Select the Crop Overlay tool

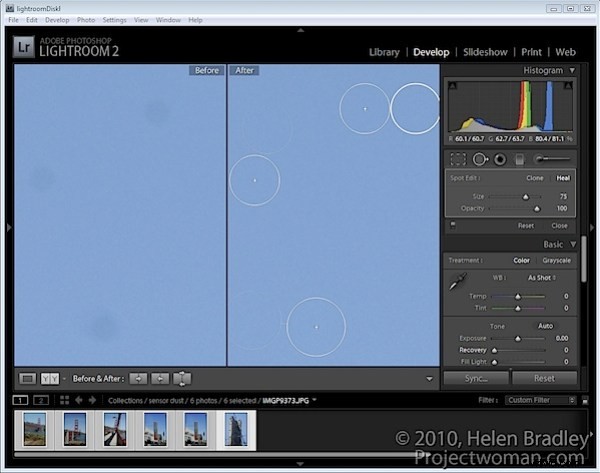coord(458,159)
